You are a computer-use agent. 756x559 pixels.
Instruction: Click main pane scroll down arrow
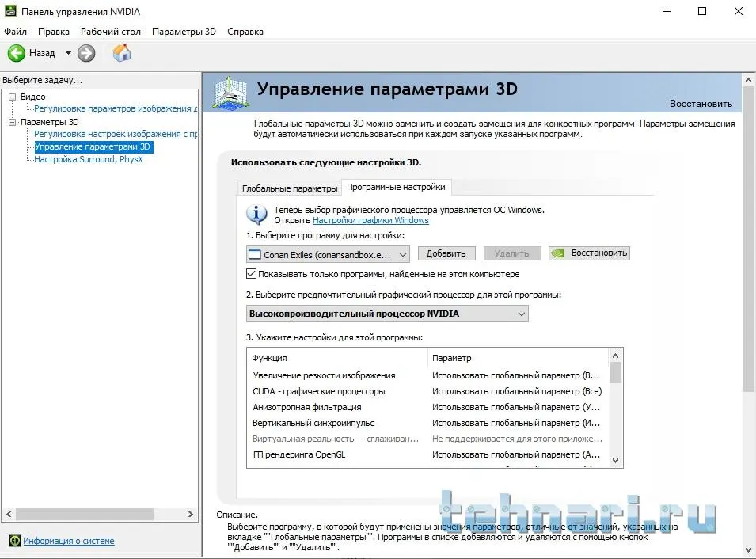click(x=748, y=549)
